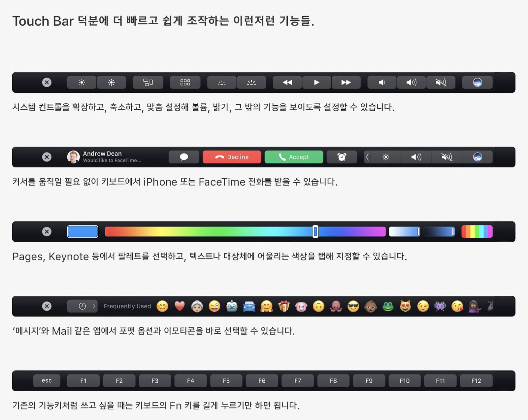Pick the sunglasses face emoji
Screen dimensions: 528x420
(353, 306)
